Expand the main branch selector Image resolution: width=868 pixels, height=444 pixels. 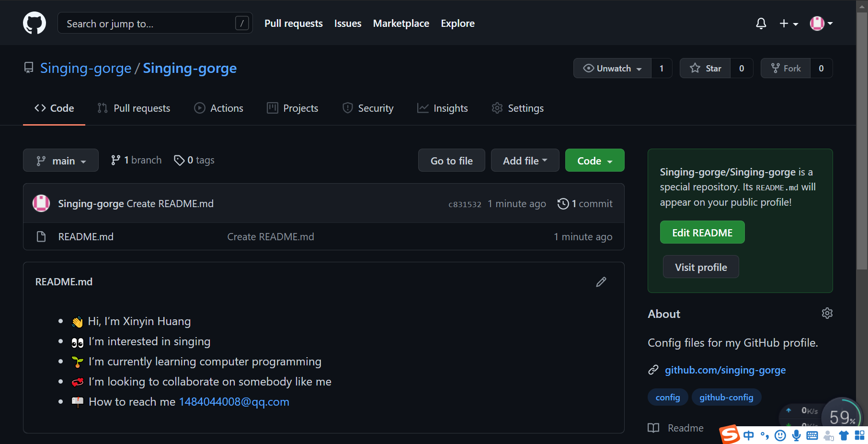pyautogui.click(x=61, y=161)
